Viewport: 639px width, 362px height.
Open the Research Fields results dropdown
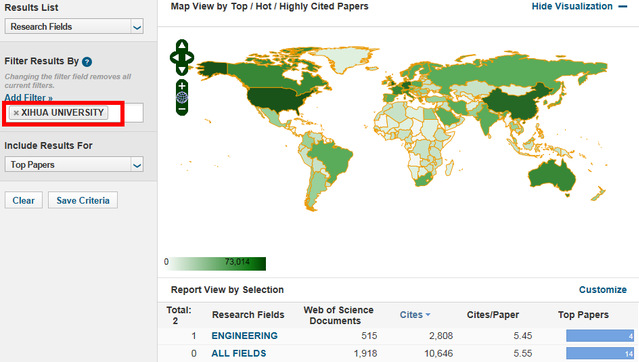pyautogui.click(x=74, y=27)
